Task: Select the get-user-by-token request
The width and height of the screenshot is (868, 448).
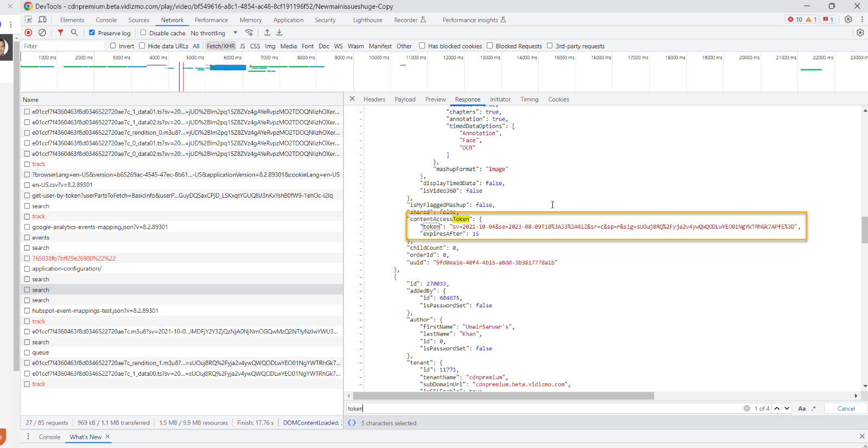Action: click(x=182, y=195)
